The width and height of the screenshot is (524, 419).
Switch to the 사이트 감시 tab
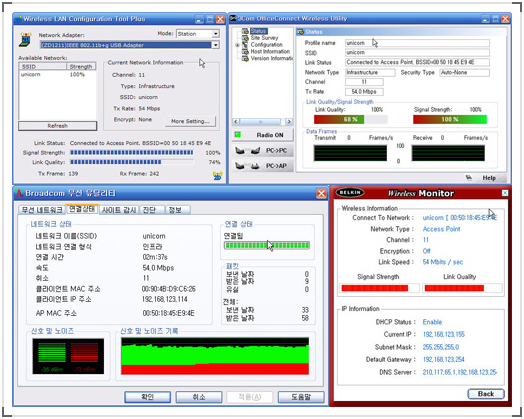[119, 210]
